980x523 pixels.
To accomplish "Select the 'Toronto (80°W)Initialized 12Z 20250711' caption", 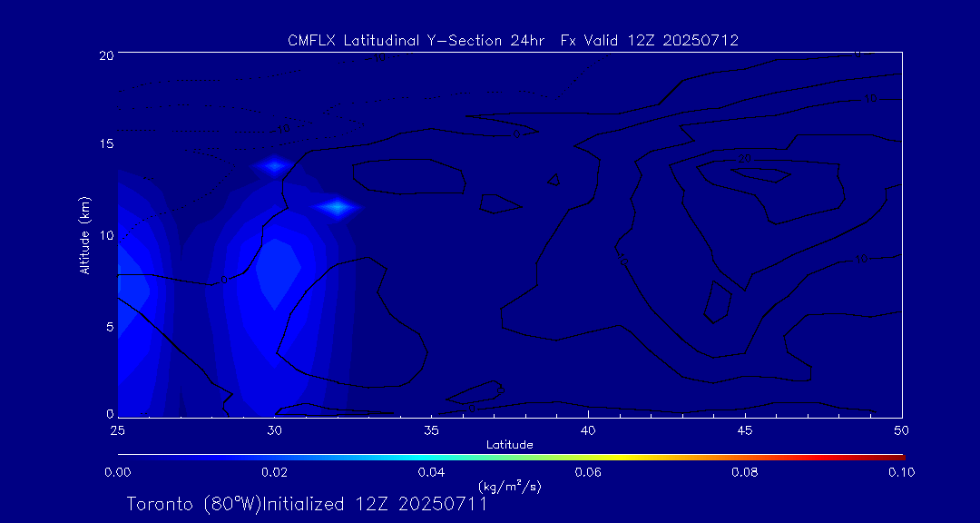I will tap(307, 504).
